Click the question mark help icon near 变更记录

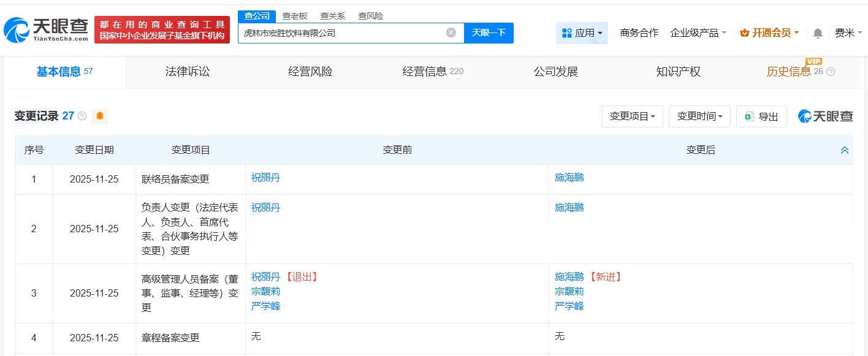82,115
